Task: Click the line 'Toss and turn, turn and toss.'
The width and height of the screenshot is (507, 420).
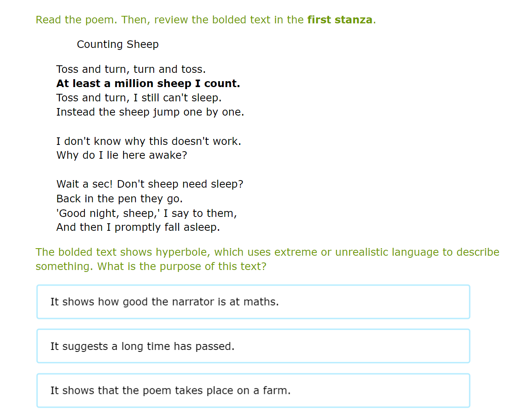Action: pos(131,69)
